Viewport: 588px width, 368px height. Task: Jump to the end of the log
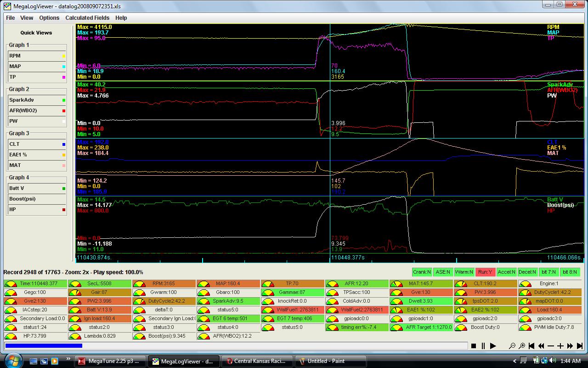point(580,346)
